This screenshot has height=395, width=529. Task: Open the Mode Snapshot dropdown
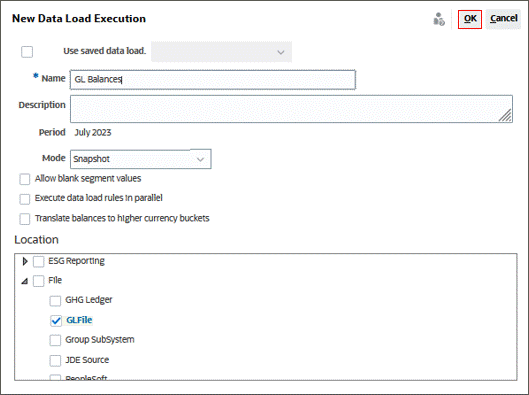tap(141, 159)
